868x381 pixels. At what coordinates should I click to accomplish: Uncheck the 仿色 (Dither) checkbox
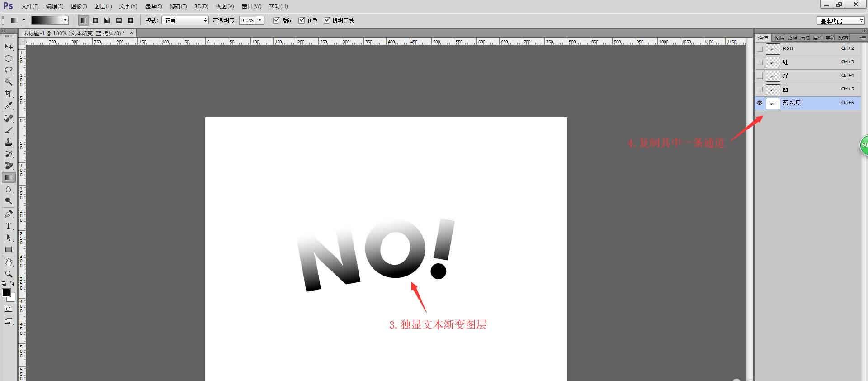click(x=302, y=20)
